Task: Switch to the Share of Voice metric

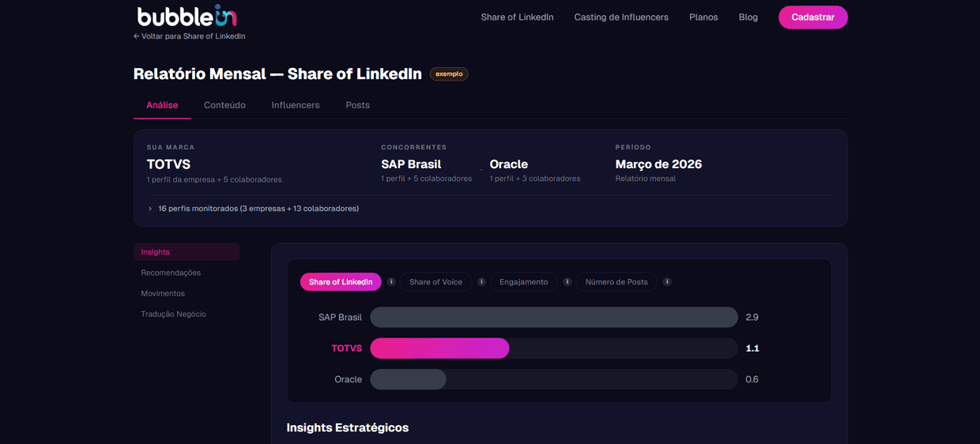Action: [435, 282]
